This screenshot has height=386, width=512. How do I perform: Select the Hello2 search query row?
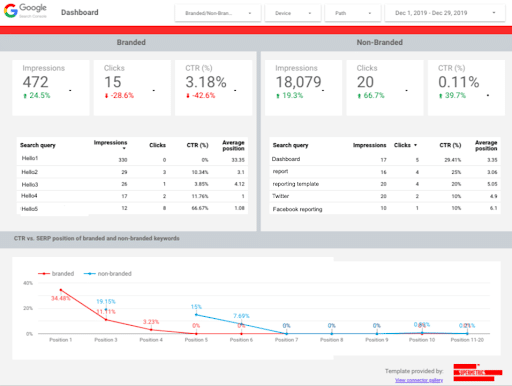coord(132,172)
